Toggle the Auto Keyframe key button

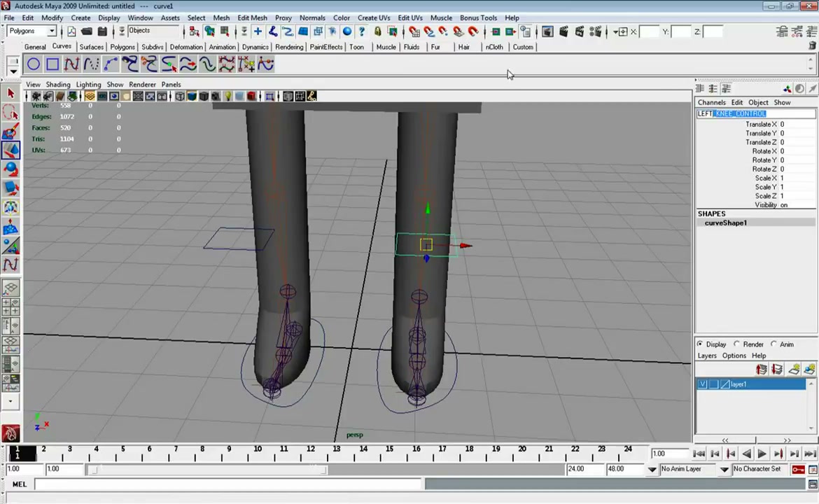coord(798,469)
